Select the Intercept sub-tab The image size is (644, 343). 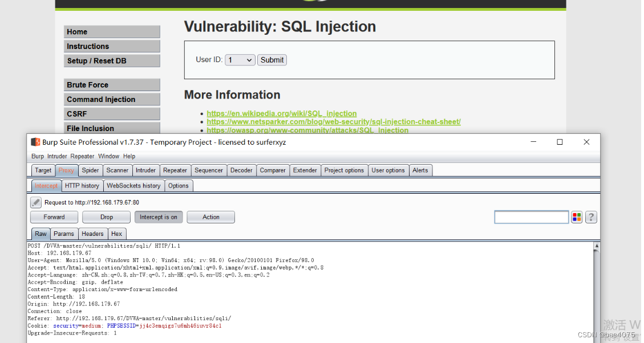pyautogui.click(x=46, y=186)
